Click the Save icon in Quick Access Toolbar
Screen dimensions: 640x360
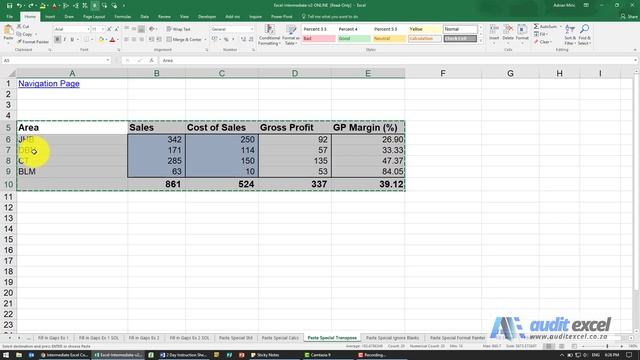point(9,5)
